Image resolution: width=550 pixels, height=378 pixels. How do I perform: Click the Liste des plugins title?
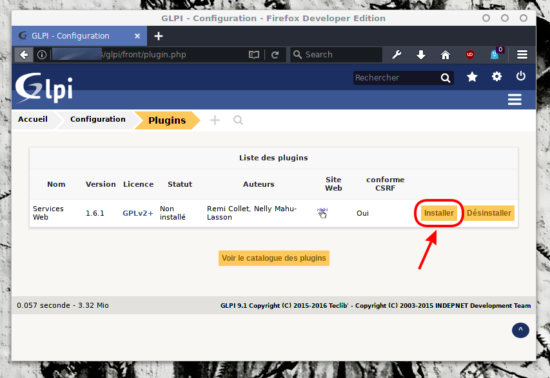pos(274,158)
